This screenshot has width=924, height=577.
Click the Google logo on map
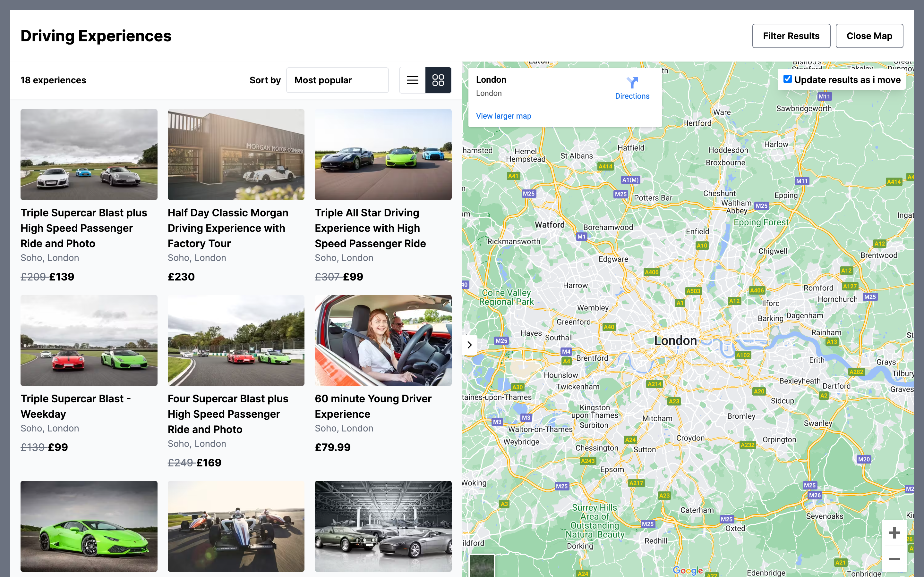tap(687, 570)
